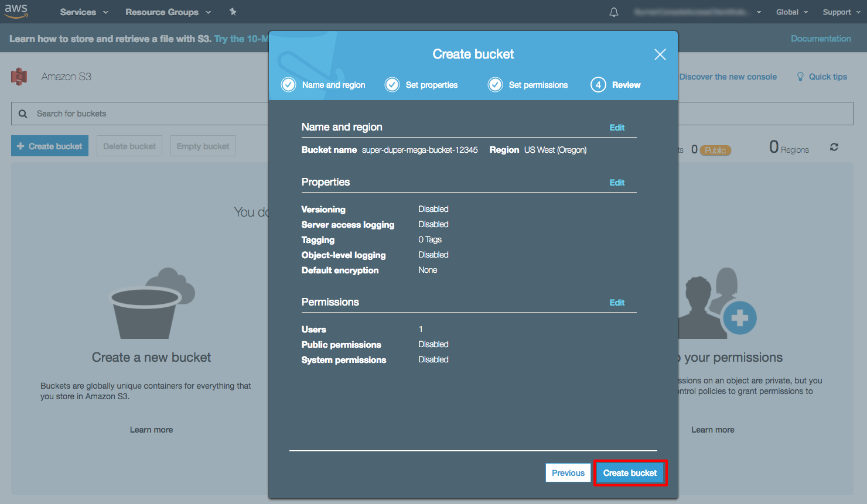Open the Services menu

coord(84,12)
